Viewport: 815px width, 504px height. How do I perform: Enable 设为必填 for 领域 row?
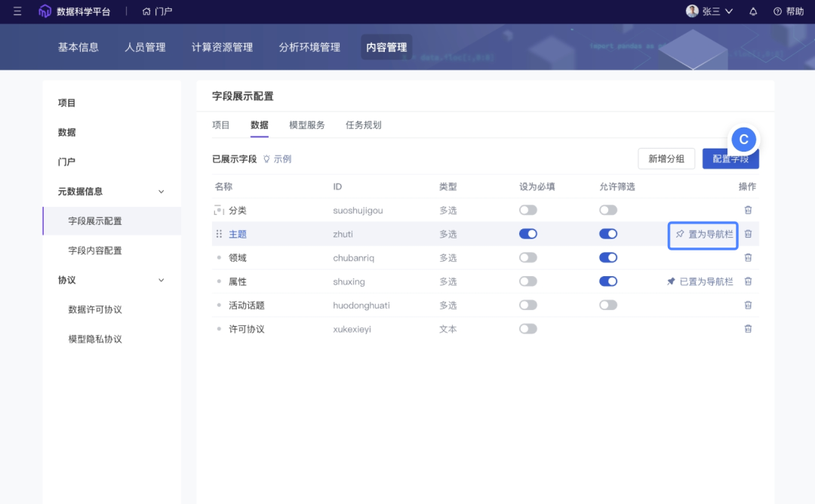point(528,258)
